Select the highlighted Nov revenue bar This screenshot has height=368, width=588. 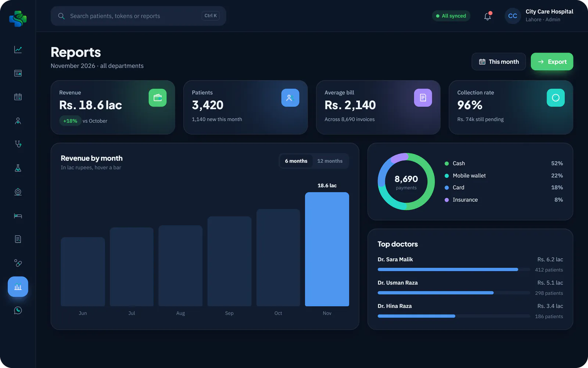327,249
